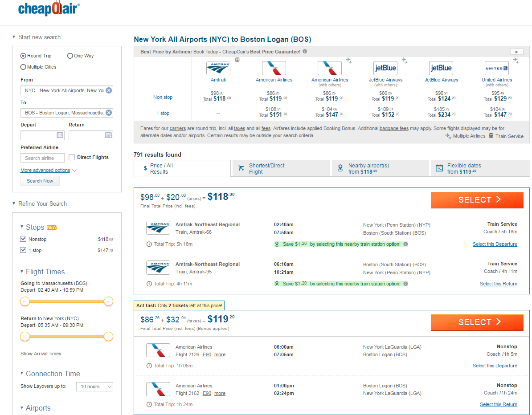Switch to the Shortest/Direct Flight tab
The width and height of the screenshot is (532, 415).
pos(282,168)
